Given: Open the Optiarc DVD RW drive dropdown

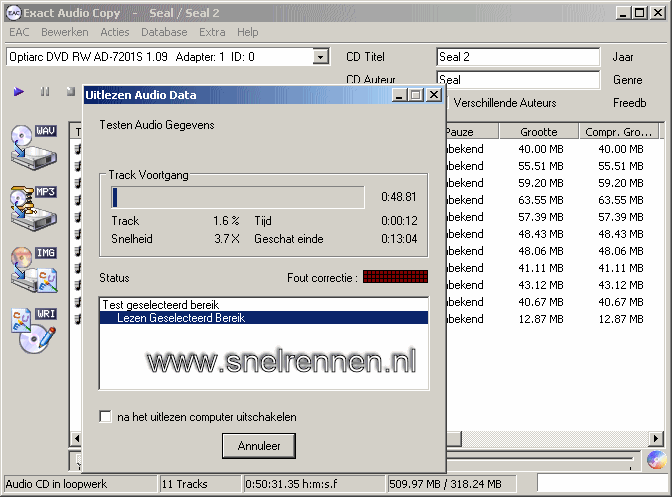Looking at the screenshot, I should pyautogui.click(x=321, y=57).
